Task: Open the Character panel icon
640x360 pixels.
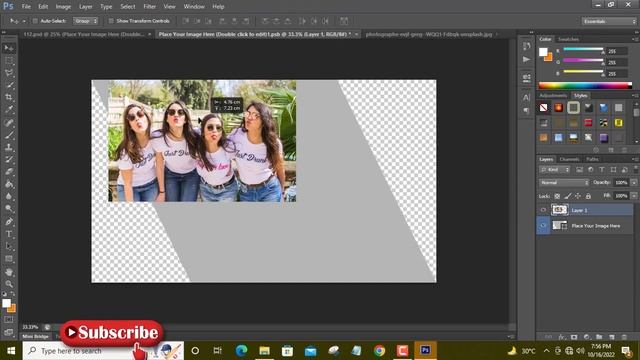Action: [x=527, y=97]
